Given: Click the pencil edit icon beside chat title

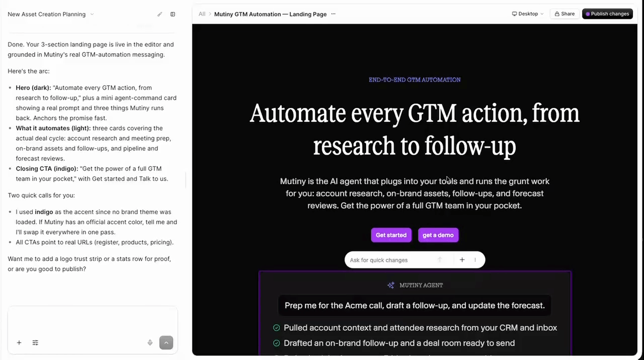Looking at the screenshot, I should coord(160,14).
